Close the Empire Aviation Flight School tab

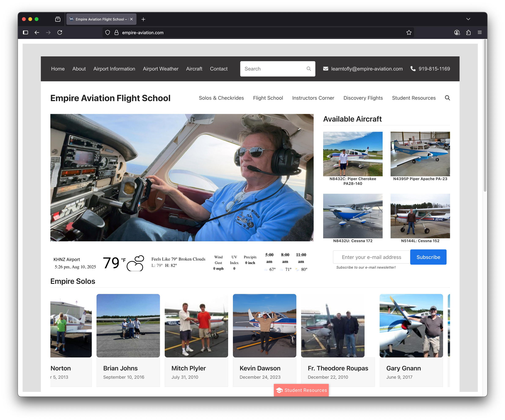[131, 19]
